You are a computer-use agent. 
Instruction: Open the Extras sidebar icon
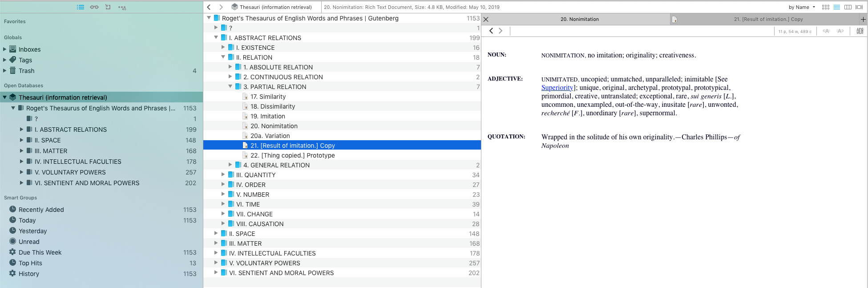(x=122, y=7)
